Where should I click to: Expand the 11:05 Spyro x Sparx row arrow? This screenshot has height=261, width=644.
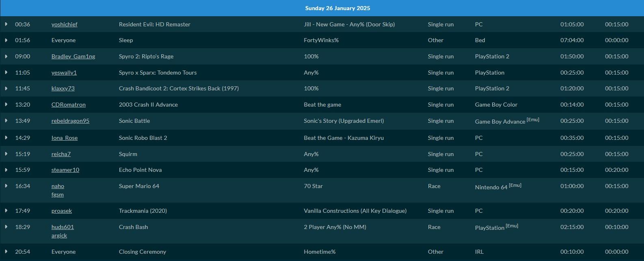[6, 73]
